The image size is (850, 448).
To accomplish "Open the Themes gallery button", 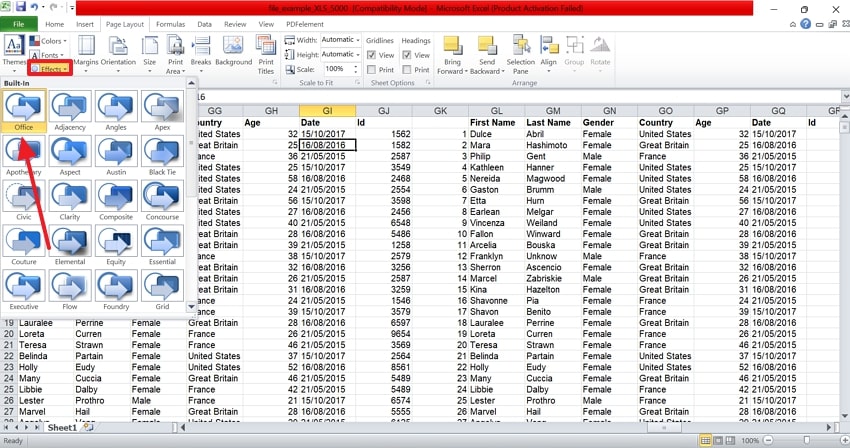I will point(14,53).
